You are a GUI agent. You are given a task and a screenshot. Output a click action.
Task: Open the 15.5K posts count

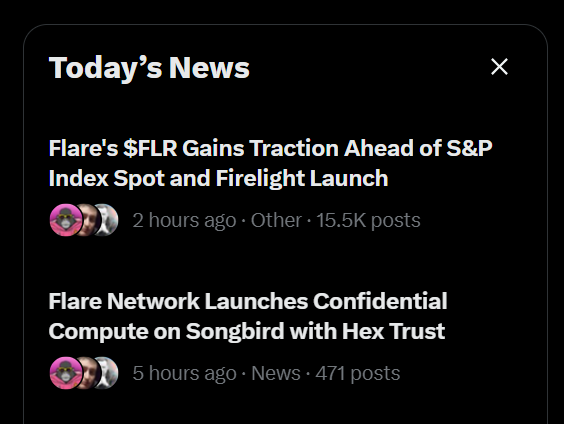click(368, 220)
